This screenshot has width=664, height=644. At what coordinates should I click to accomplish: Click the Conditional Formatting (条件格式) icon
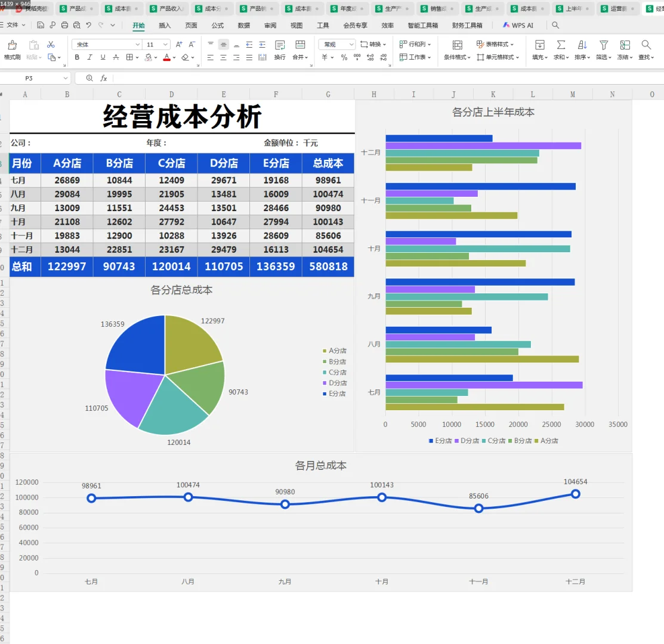(458, 45)
